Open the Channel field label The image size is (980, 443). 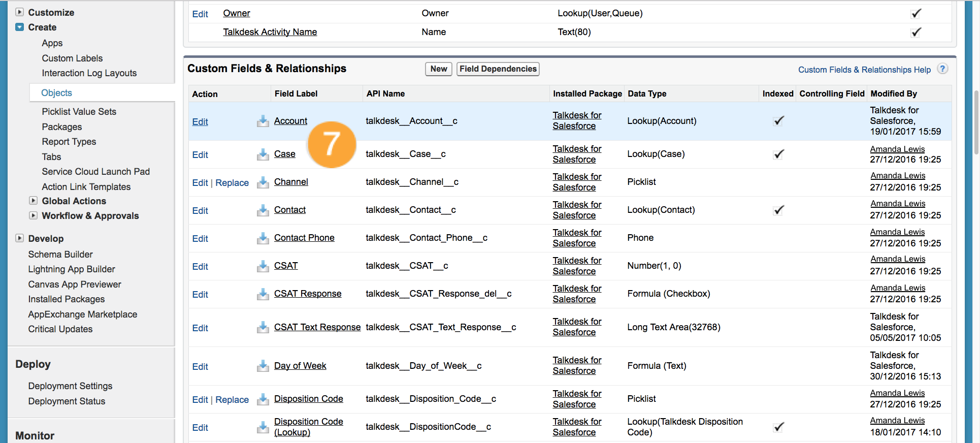coord(291,182)
